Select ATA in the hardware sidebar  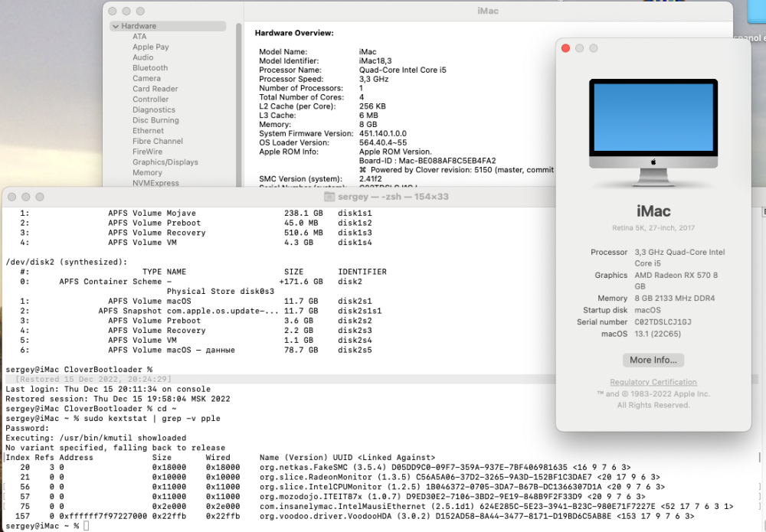(139, 37)
